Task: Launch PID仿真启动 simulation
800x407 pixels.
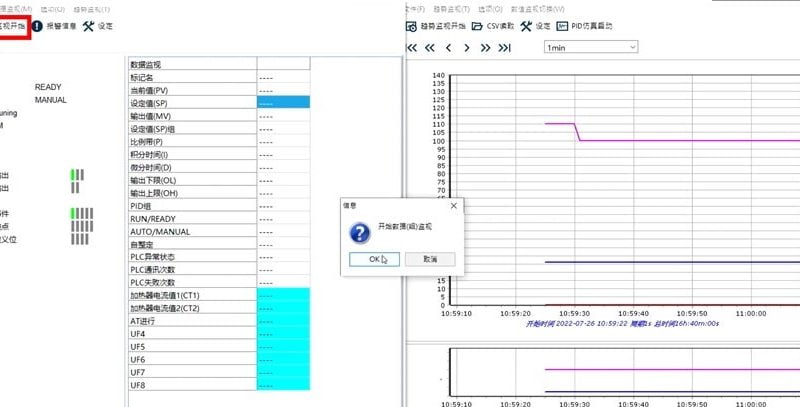Action: click(x=563, y=27)
